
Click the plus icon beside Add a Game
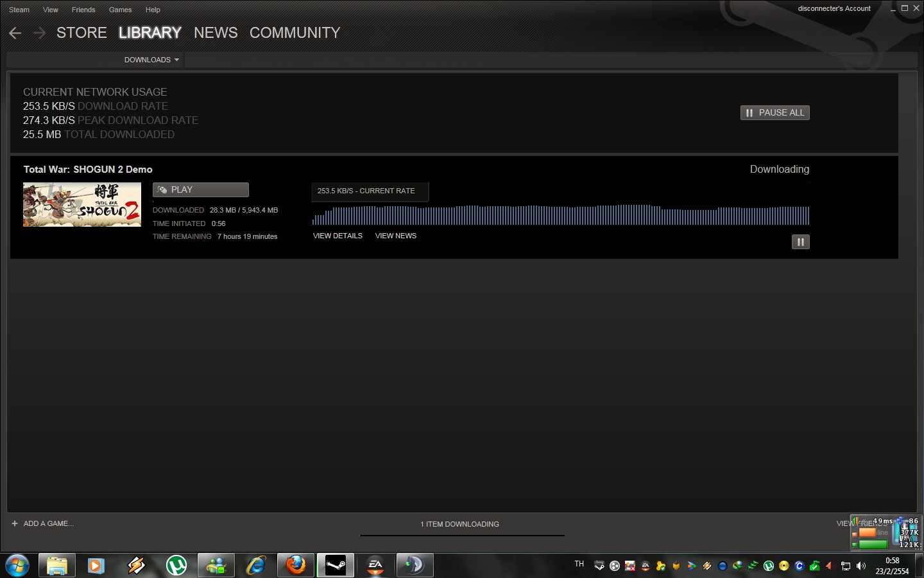click(x=15, y=523)
